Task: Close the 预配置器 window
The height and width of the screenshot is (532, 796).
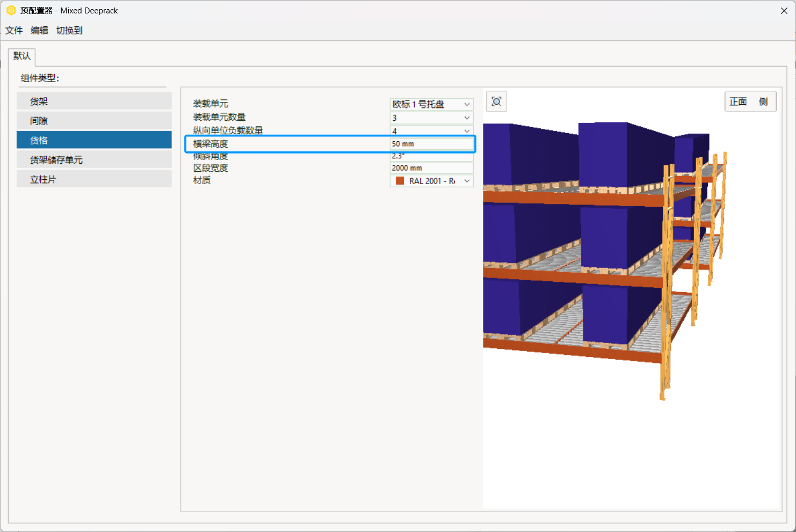Action: (784, 11)
